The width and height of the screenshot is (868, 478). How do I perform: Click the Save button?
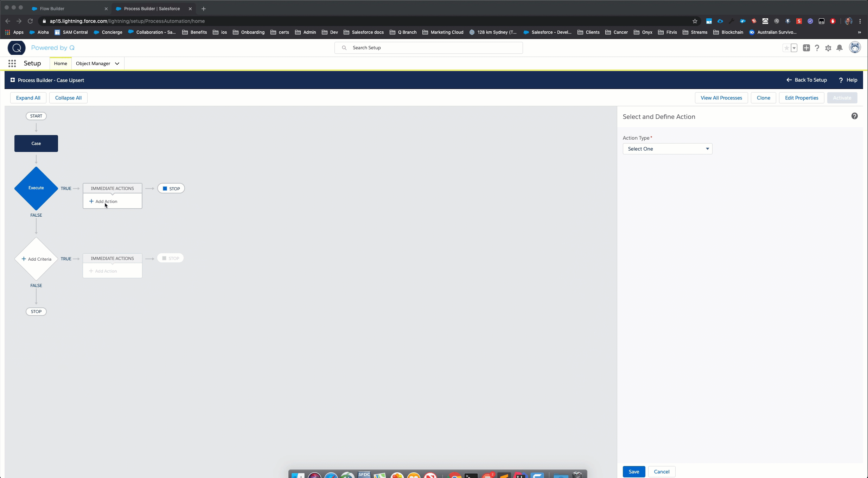click(634, 472)
